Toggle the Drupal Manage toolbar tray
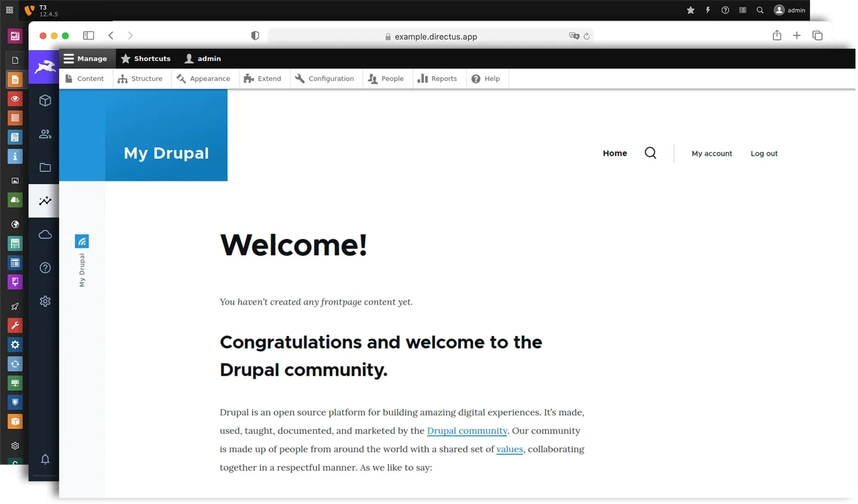The image size is (858, 504). coord(85,59)
